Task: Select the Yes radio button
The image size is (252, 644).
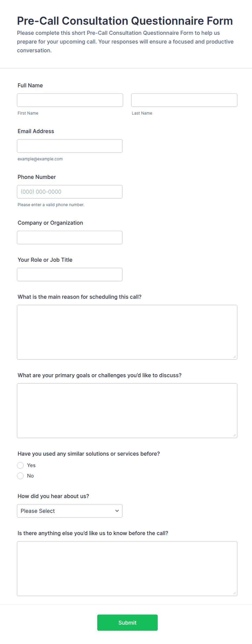Action: [20, 465]
